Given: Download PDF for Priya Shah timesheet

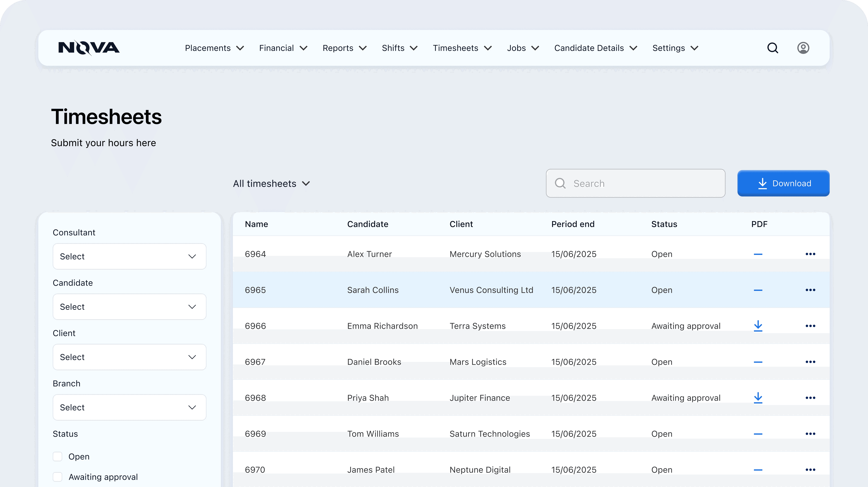Looking at the screenshot, I should tap(758, 398).
